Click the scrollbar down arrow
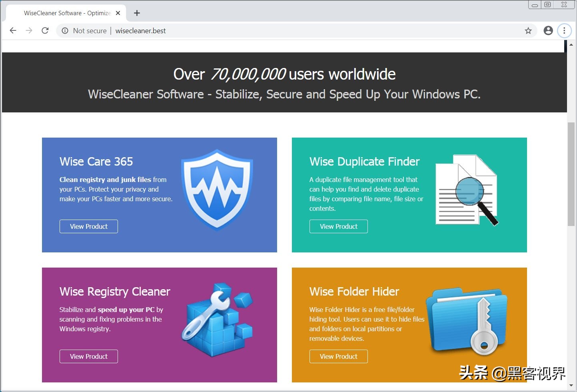577x392 pixels. 571,386
